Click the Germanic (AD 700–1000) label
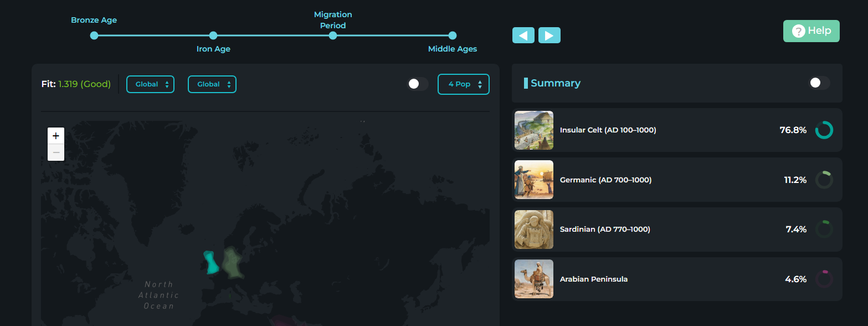 pyautogui.click(x=606, y=180)
